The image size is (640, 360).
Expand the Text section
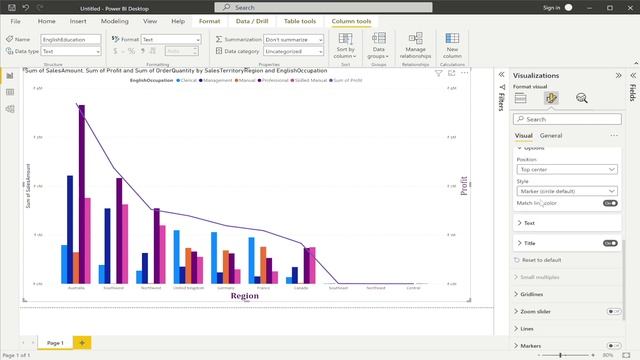click(567, 223)
